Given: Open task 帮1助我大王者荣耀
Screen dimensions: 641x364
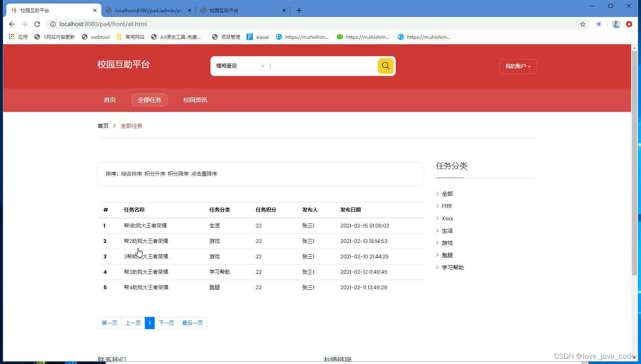Looking at the screenshot, I should [x=145, y=226].
